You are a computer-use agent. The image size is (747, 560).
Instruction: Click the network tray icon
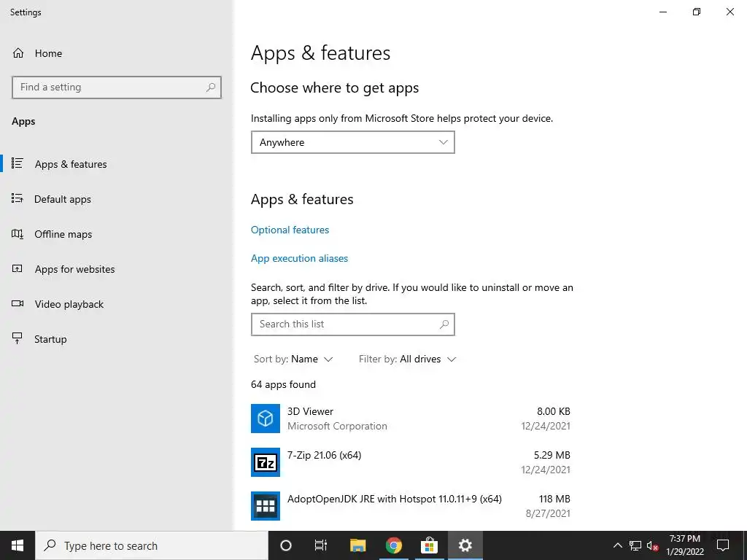pos(635,545)
